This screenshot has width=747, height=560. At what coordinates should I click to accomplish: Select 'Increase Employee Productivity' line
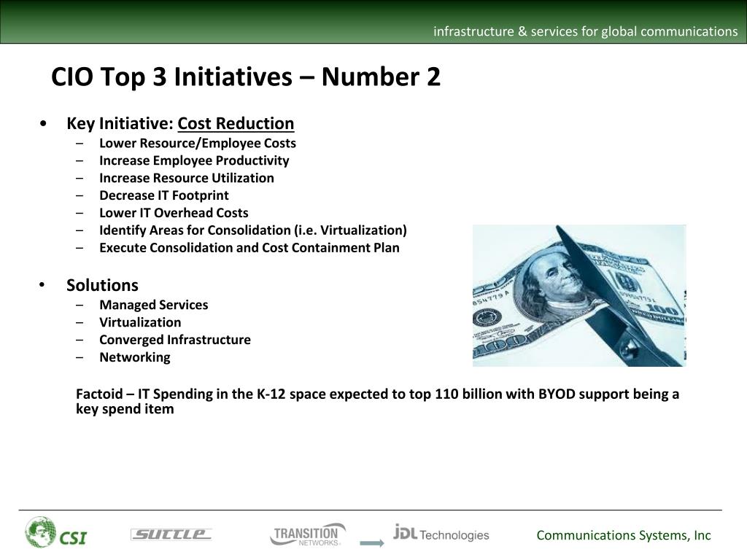(194, 160)
